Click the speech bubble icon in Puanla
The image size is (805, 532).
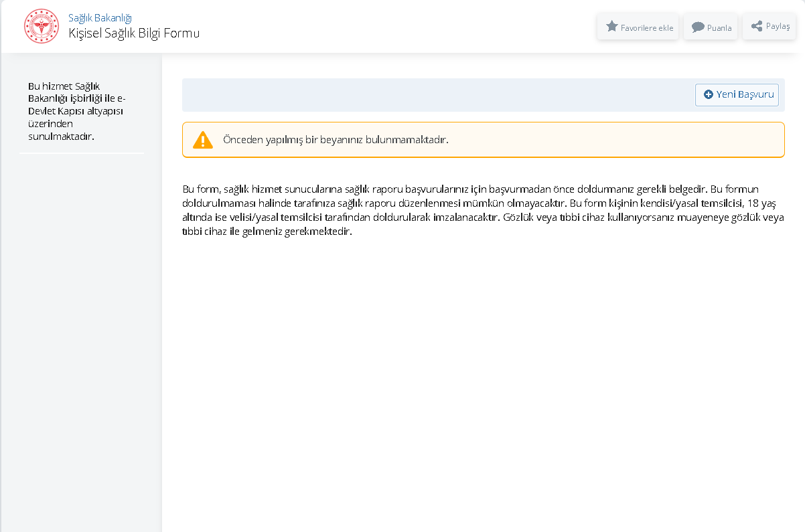tap(698, 27)
